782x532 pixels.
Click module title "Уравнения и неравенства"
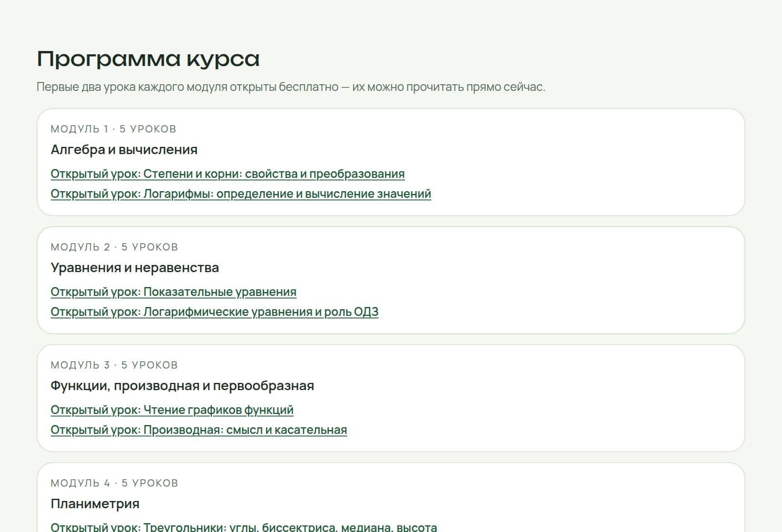pyautogui.click(x=135, y=268)
